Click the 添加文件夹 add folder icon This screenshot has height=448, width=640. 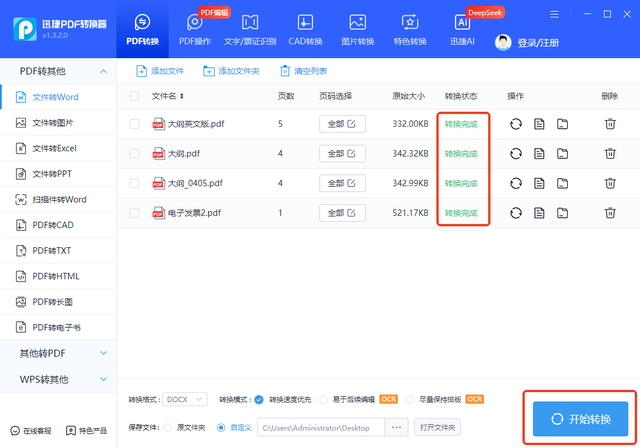[209, 72]
